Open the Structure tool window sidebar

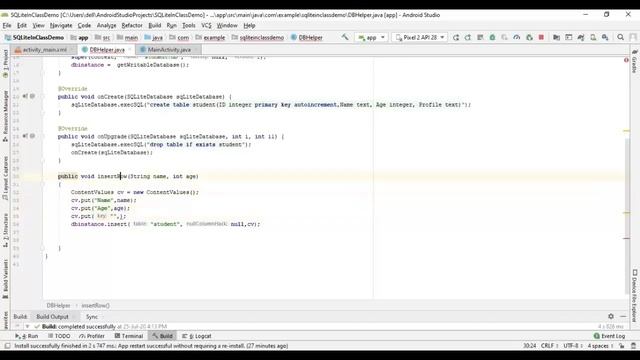[5, 230]
